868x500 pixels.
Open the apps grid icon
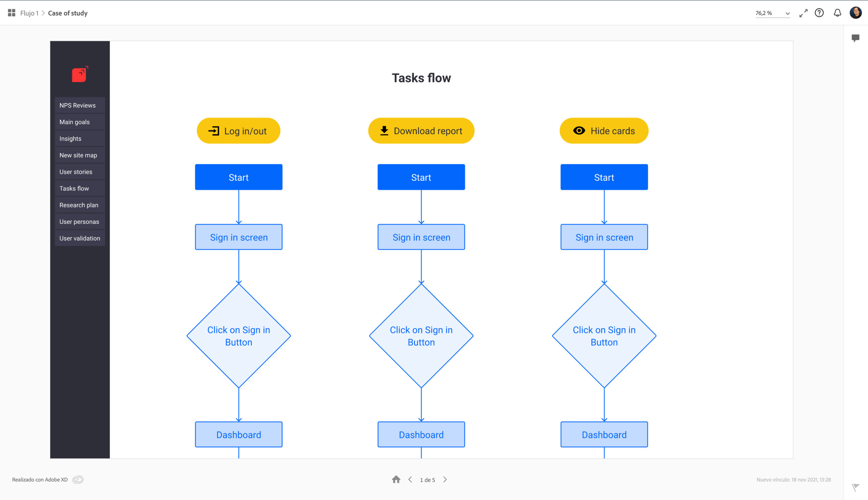(x=11, y=13)
